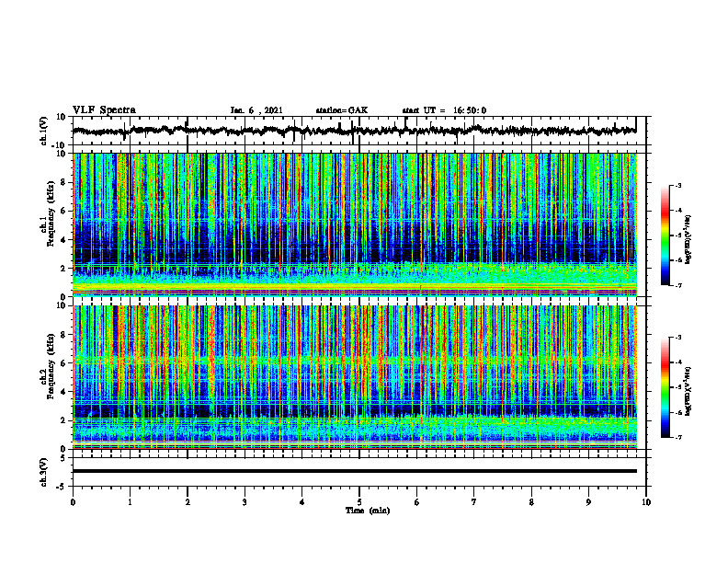728x563 pixels.
Task: Click time axis tick label "3"
Action: pyautogui.click(x=245, y=502)
